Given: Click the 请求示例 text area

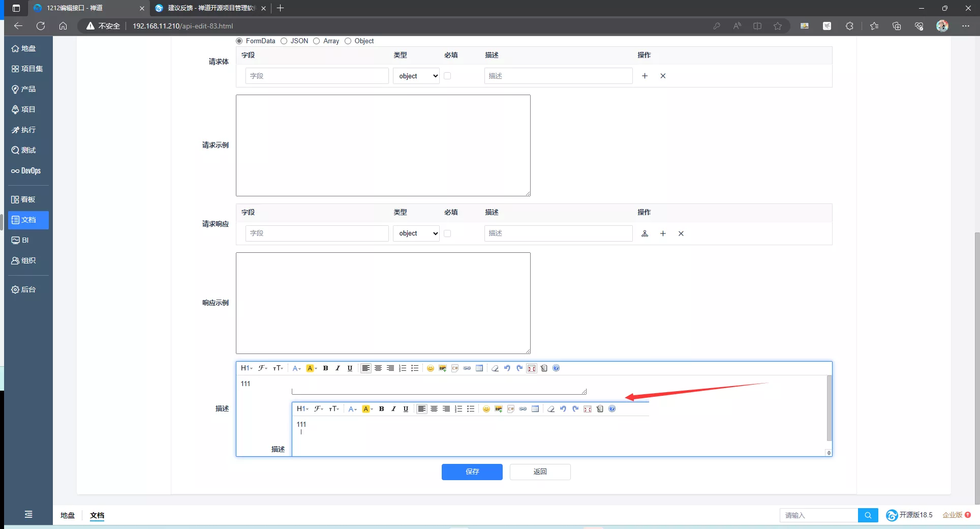Looking at the screenshot, I should click(383, 145).
